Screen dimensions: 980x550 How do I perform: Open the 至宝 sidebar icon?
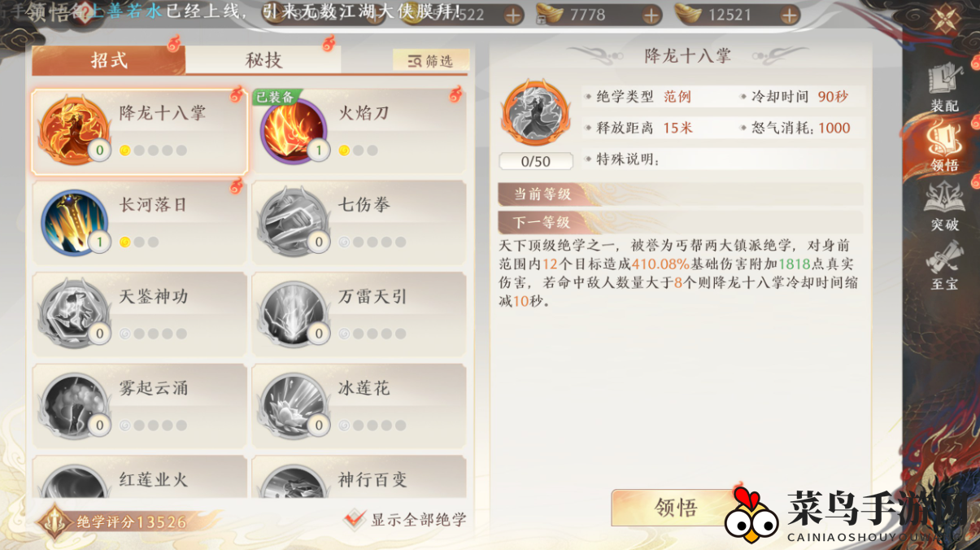pos(944,266)
